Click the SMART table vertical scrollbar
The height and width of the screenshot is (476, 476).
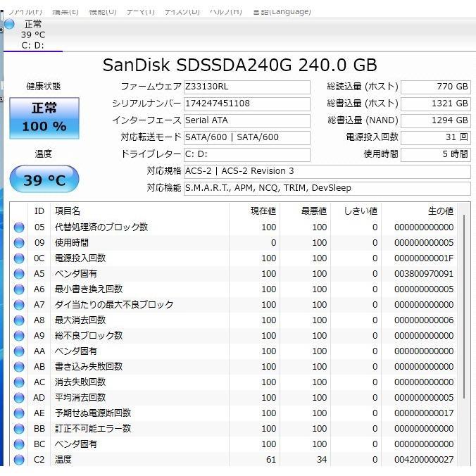click(x=464, y=306)
